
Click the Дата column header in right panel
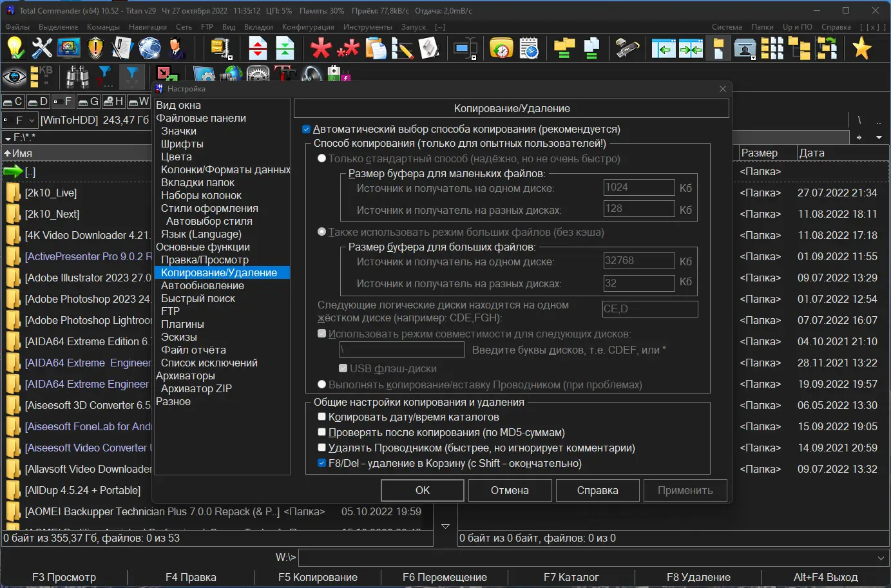(842, 153)
